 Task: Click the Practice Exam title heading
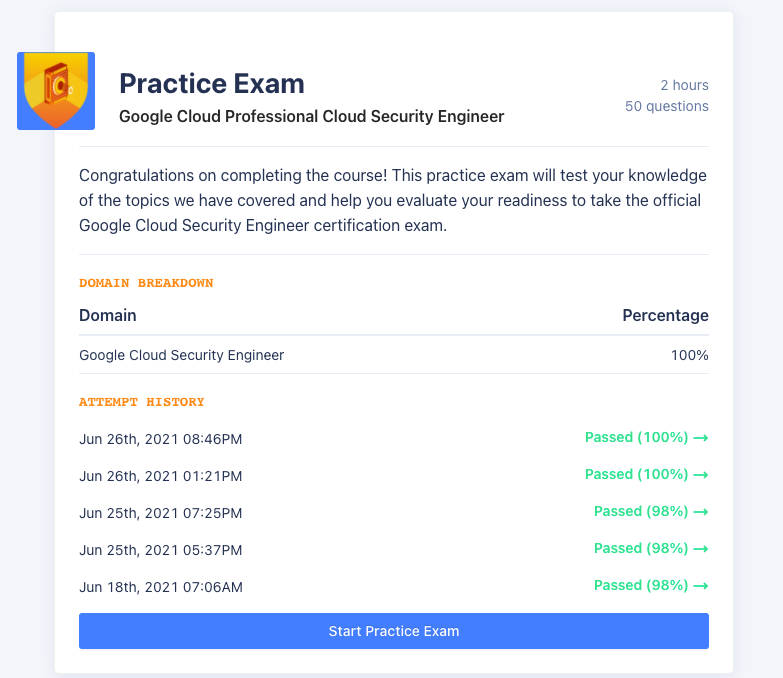pyautogui.click(x=212, y=83)
